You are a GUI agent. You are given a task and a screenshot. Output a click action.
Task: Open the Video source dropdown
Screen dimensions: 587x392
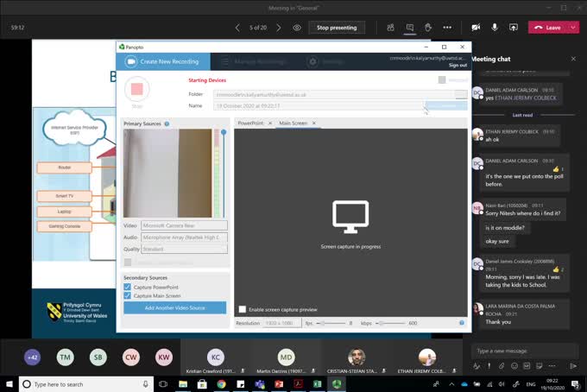[x=184, y=225]
